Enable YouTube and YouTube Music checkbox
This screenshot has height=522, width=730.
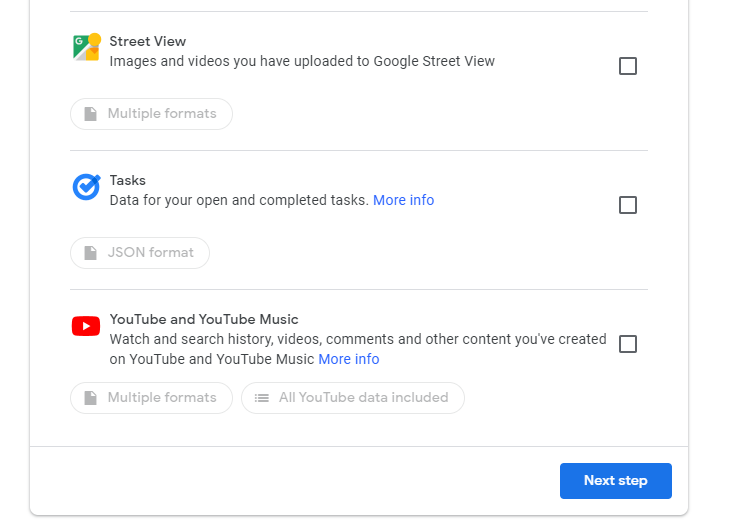(628, 344)
